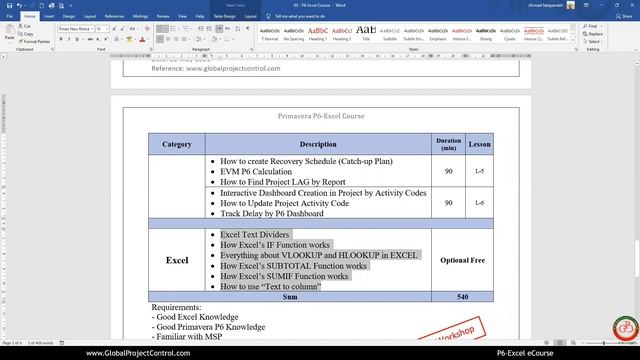Image resolution: width=640 pixels, height=360 pixels.
Task: Collapse the ribbon with arrow icon
Action: (636, 49)
